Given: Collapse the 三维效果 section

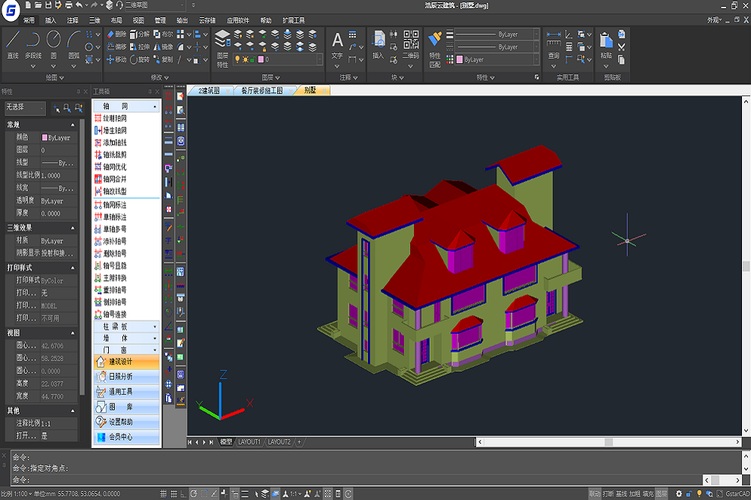Looking at the screenshot, I should coord(72,228).
